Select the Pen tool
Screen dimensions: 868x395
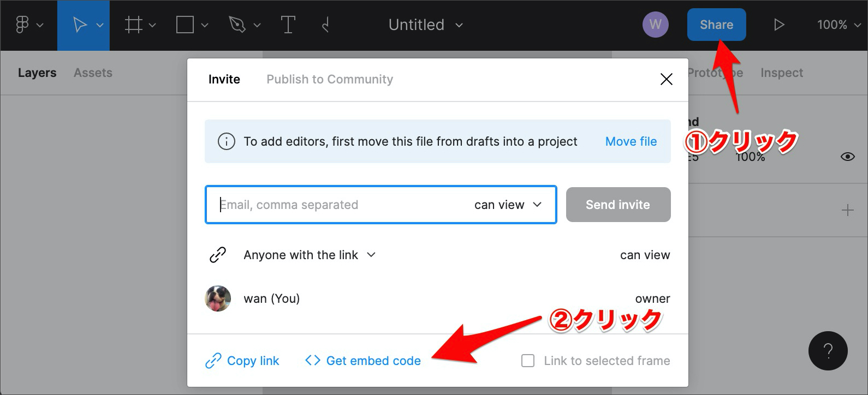[237, 25]
